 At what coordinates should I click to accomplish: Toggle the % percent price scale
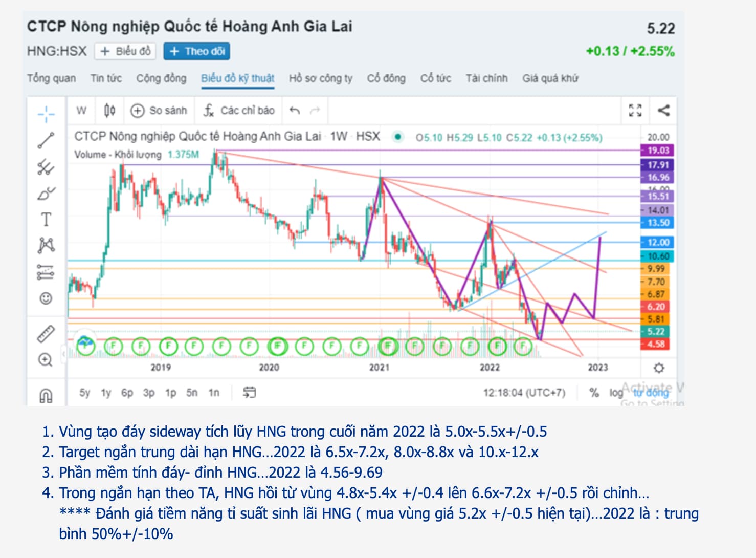pyautogui.click(x=594, y=393)
